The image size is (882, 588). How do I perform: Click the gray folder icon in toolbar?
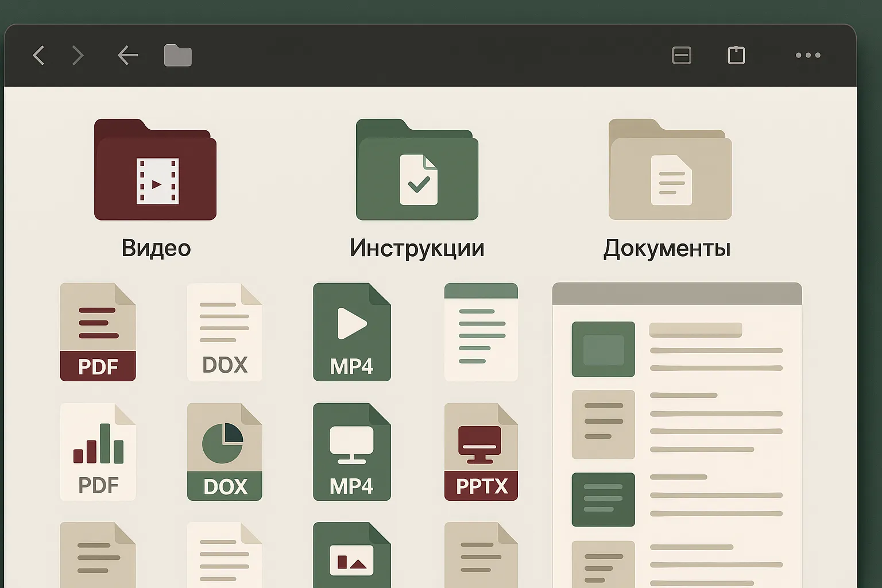tap(178, 56)
